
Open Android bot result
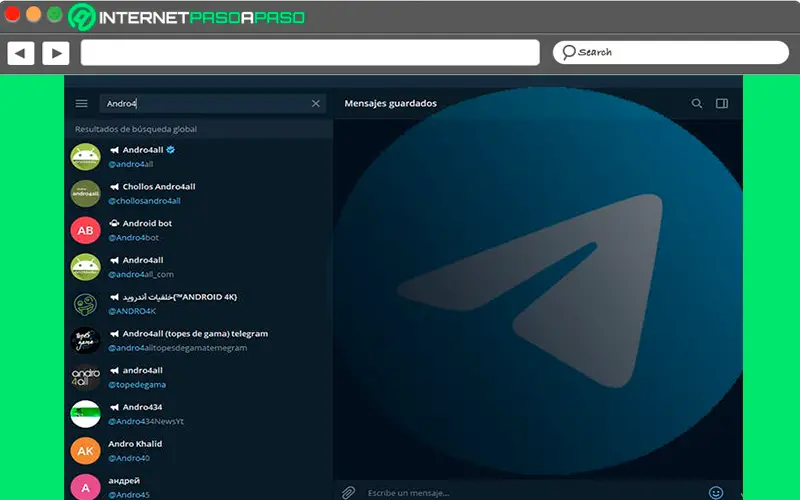click(199, 230)
